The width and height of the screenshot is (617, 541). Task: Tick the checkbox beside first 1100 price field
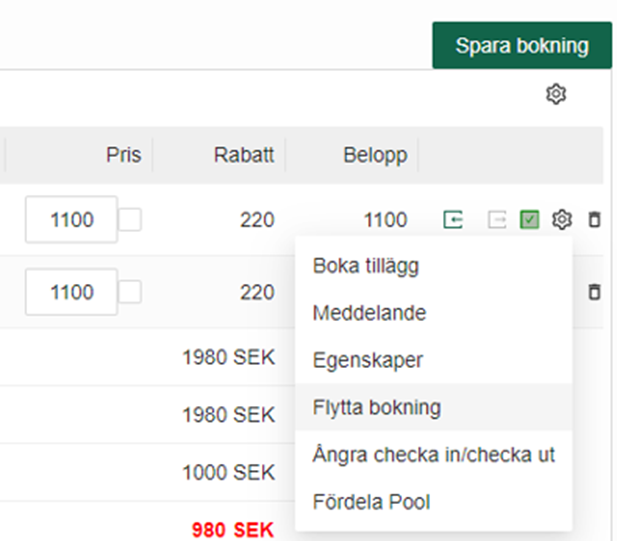[130, 220]
